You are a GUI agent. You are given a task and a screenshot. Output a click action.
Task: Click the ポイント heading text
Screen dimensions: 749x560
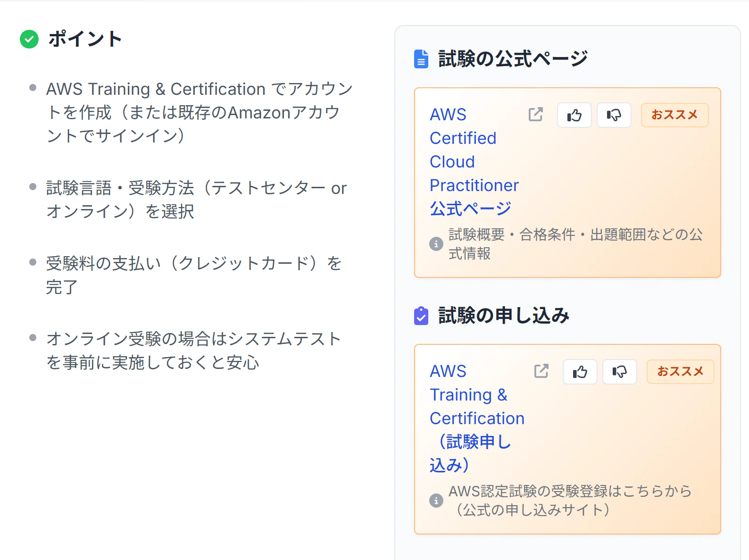point(85,39)
